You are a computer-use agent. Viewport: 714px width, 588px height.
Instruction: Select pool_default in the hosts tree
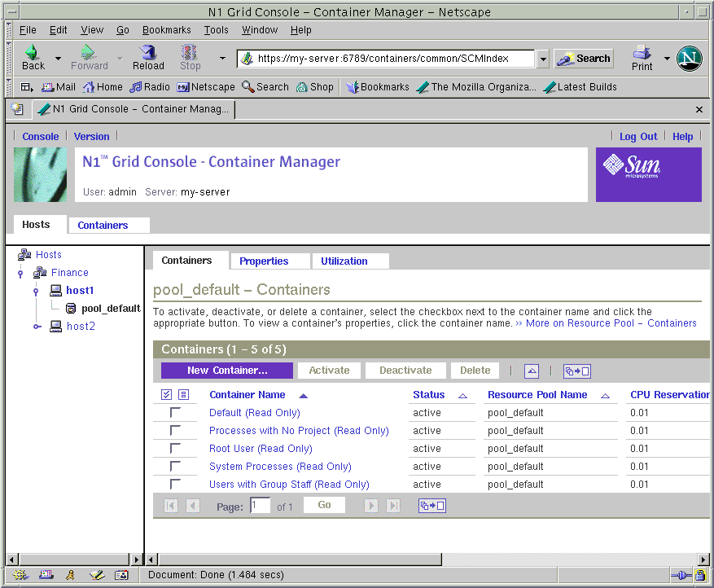[x=111, y=309]
